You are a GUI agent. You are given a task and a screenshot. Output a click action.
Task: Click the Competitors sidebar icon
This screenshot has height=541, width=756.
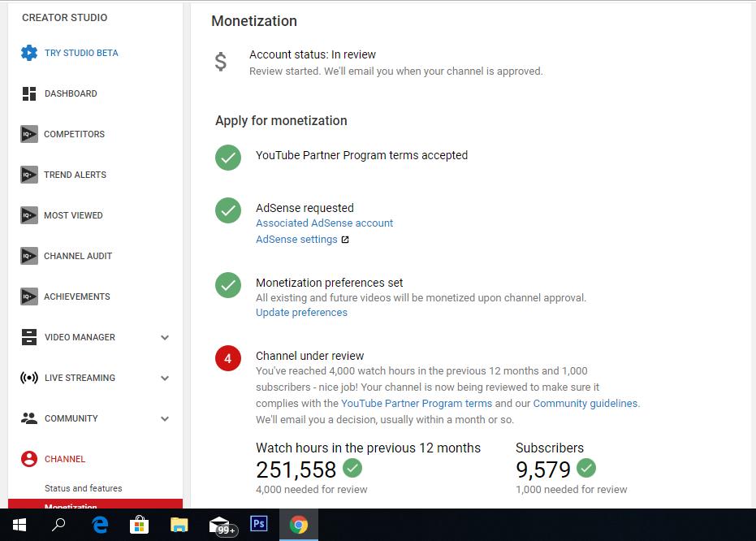29,134
